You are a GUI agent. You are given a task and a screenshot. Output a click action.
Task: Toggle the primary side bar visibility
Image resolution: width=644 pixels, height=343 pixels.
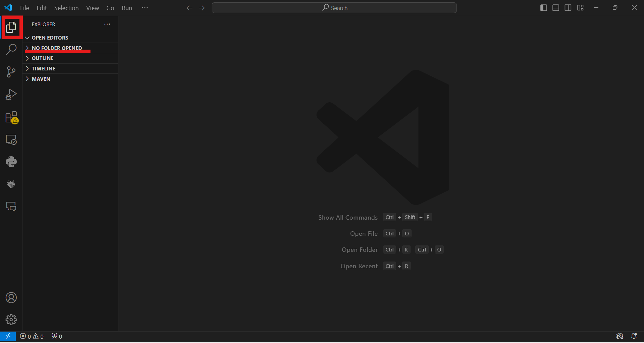point(544,8)
